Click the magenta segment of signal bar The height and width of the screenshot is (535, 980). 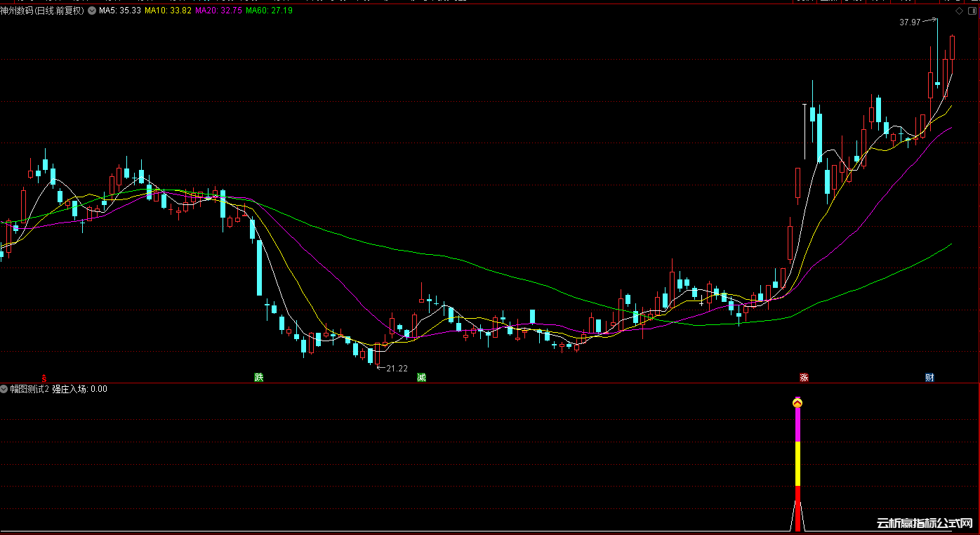click(797, 425)
